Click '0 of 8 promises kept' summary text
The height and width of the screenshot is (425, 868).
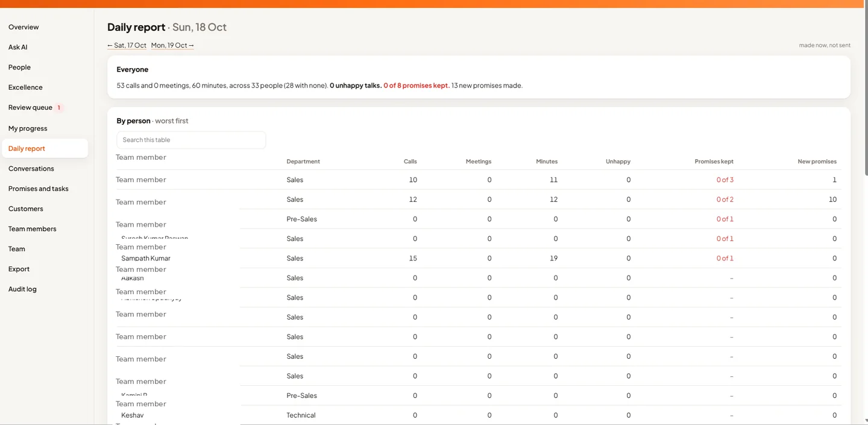pyautogui.click(x=417, y=86)
